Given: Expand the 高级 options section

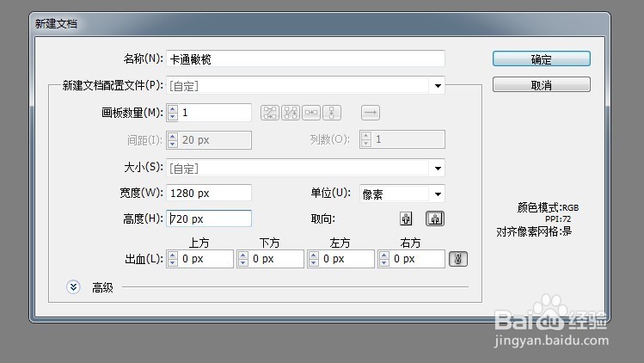Looking at the screenshot, I should click(x=74, y=287).
